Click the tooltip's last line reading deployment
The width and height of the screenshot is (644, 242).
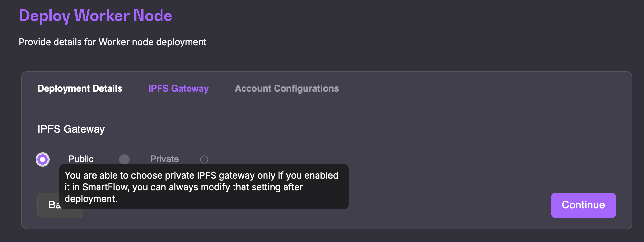coord(91,199)
